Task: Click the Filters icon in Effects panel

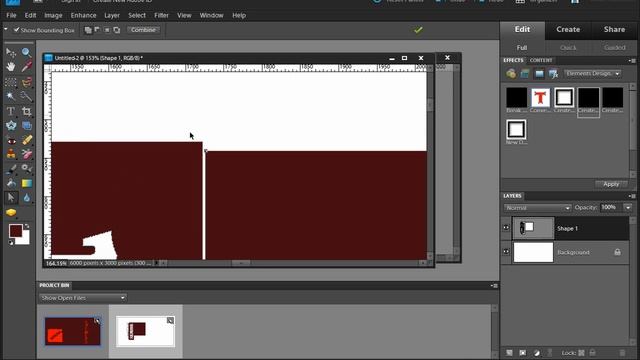Action: 511,74
